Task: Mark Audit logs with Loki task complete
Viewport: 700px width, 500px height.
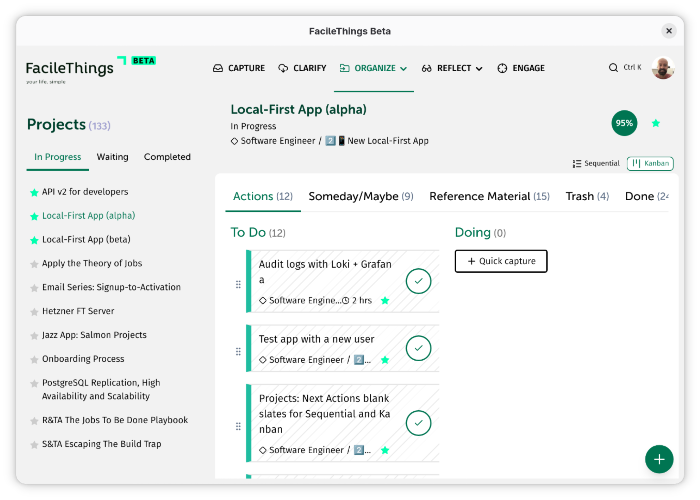Action: tap(418, 281)
